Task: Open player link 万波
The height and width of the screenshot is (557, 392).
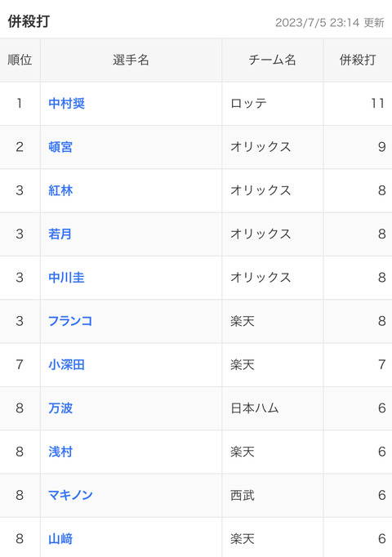Action: point(60,408)
